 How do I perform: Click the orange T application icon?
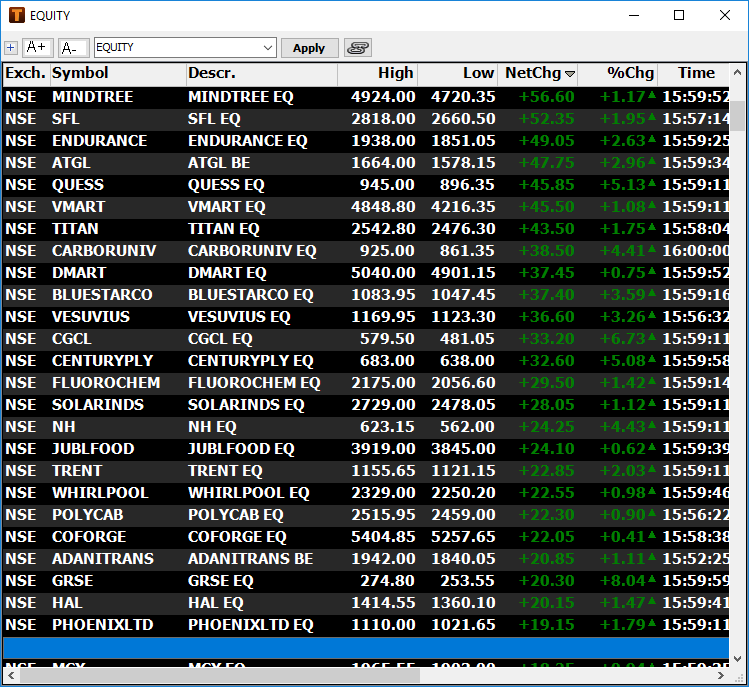pyautogui.click(x=16, y=15)
